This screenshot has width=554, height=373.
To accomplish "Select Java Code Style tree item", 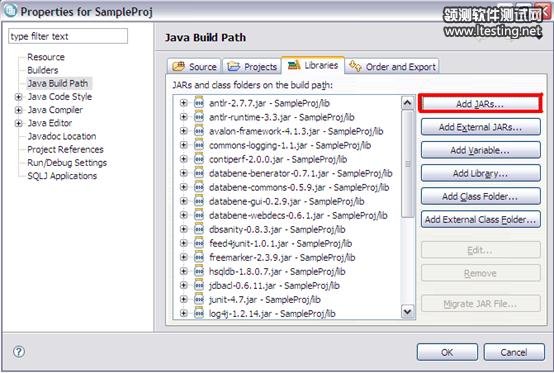I will (60, 97).
